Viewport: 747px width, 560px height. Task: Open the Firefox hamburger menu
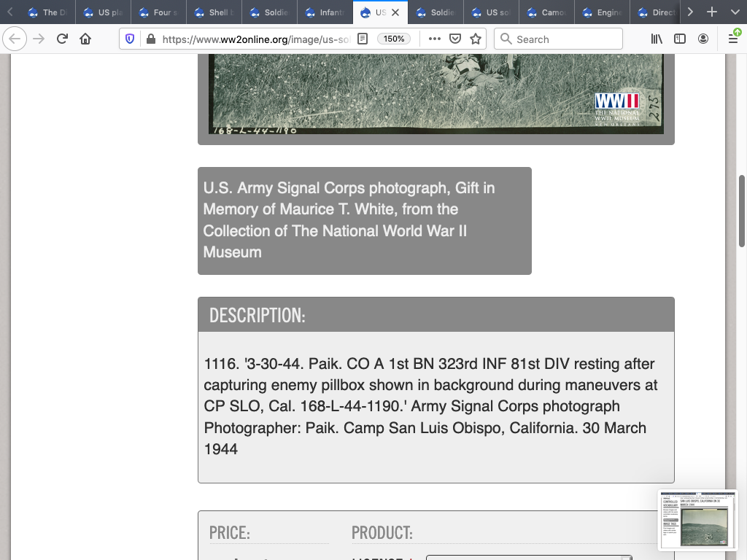click(x=733, y=39)
